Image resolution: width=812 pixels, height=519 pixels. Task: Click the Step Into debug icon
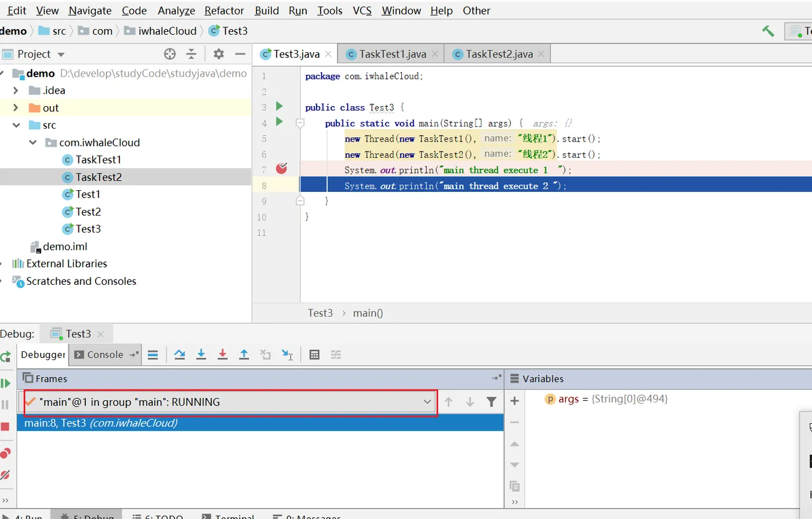coord(201,354)
